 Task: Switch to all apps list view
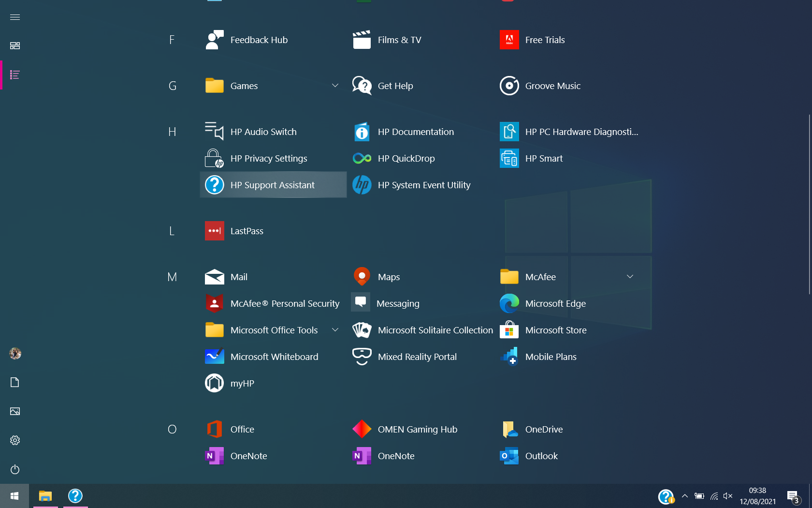point(15,75)
